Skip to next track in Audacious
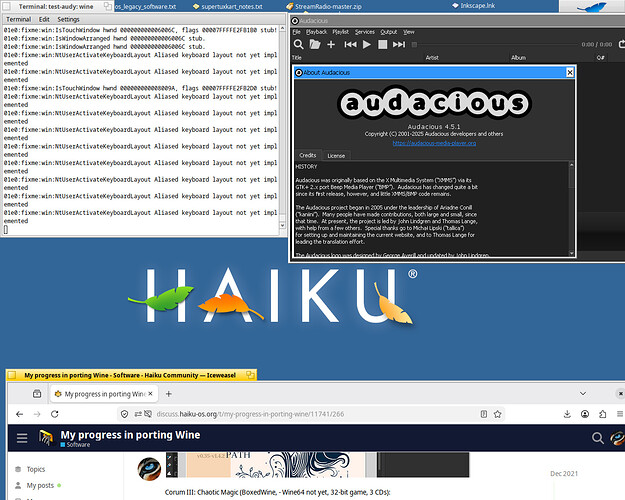The image size is (625, 500). 399,45
